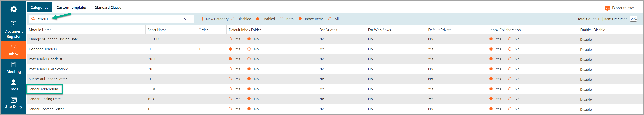Adjust the Items Per Page stepper
This screenshot has width=644, height=115.
[x=634, y=19]
